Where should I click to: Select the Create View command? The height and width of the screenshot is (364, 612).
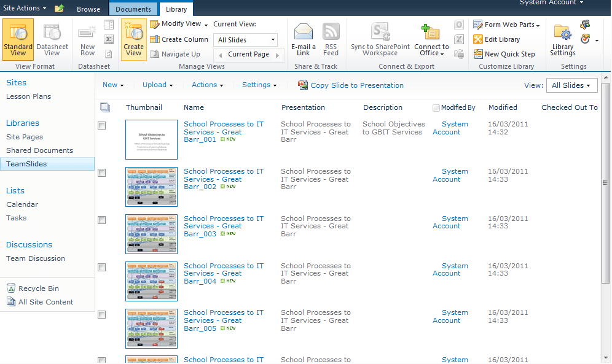[133, 38]
